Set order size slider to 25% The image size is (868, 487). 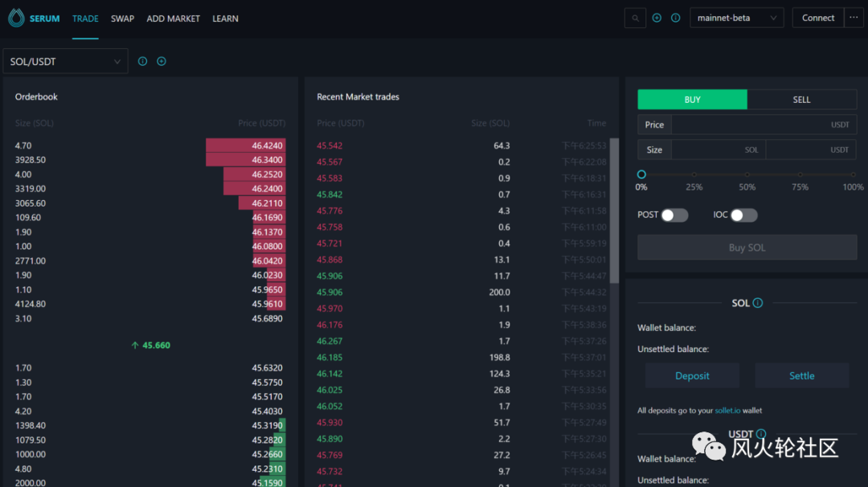pos(694,174)
